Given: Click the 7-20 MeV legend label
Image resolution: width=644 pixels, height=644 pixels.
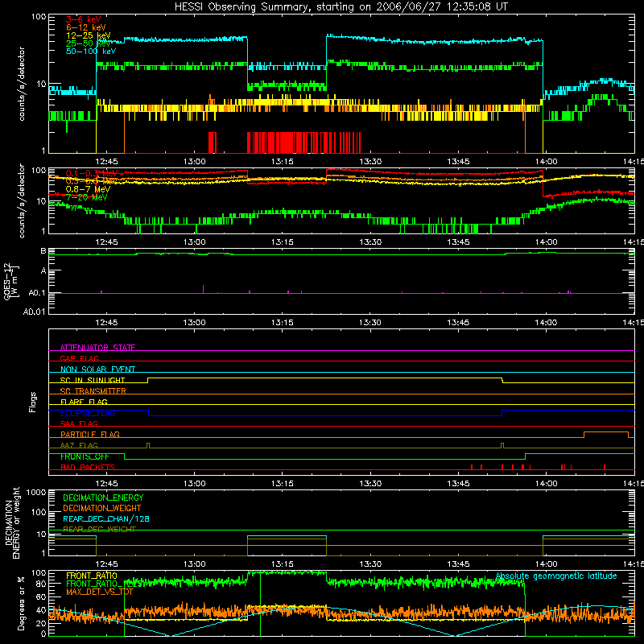Looking at the screenshot, I should pyautogui.click(x=87, y=197).
